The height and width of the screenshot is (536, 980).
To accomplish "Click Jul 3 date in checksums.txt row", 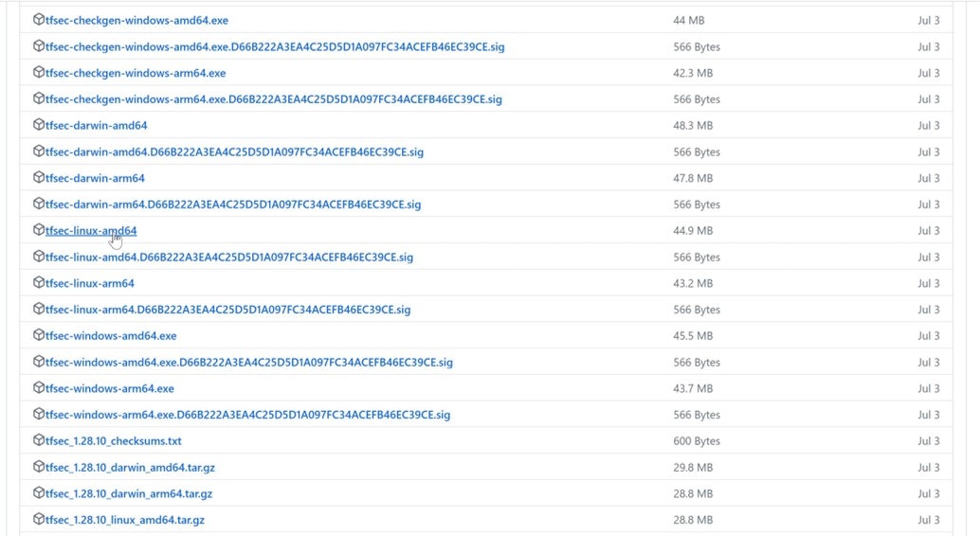I will (929, 440).
